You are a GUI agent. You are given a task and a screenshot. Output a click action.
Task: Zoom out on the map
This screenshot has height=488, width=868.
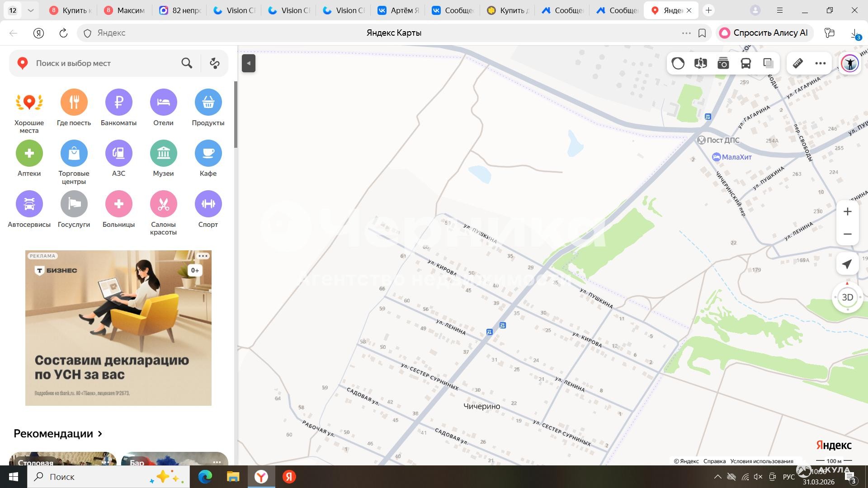pyautogui.click(x=847, y=234)
